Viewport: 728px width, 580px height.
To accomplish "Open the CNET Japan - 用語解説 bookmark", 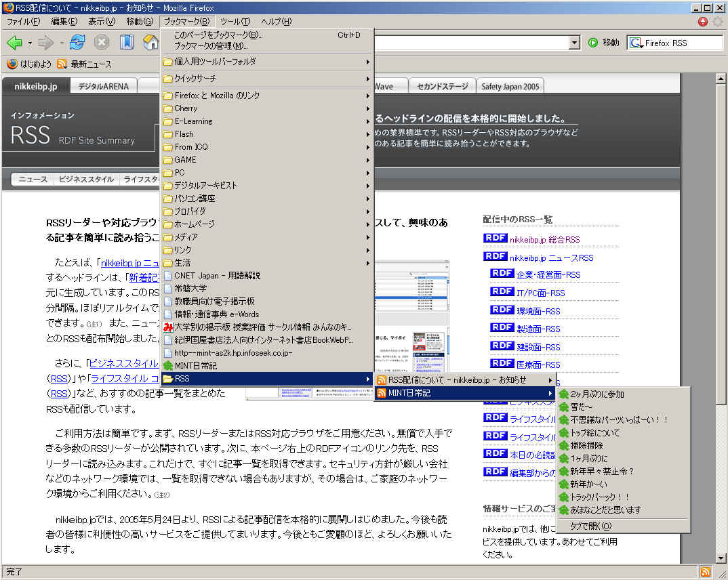I will coord(267,276).
